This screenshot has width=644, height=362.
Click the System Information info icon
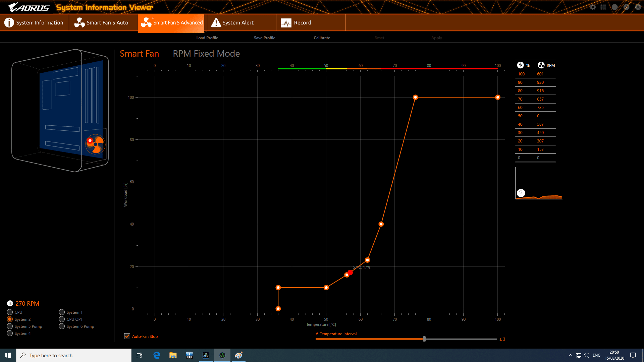(9, 22)
